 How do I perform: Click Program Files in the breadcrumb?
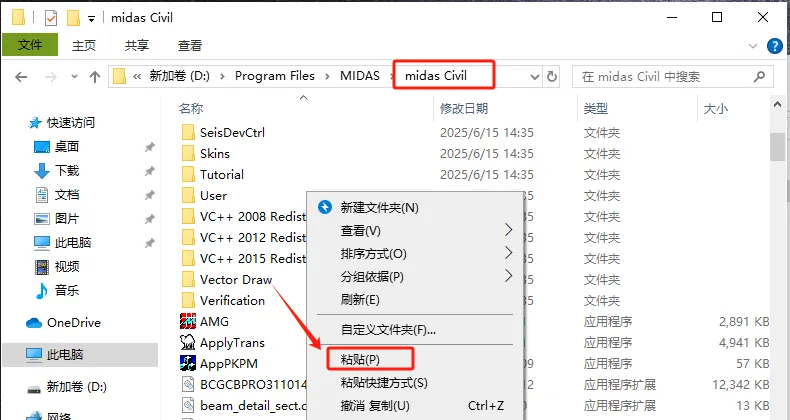click(275, 76)
